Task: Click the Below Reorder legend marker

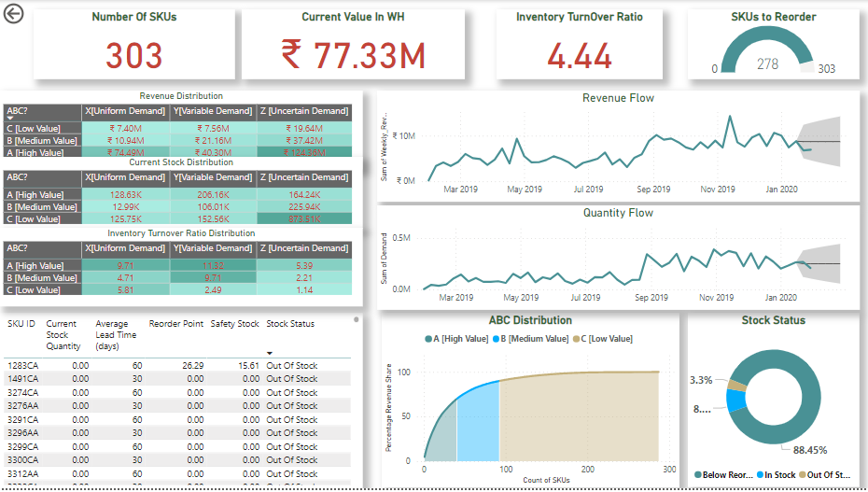Action: (699, 475)
